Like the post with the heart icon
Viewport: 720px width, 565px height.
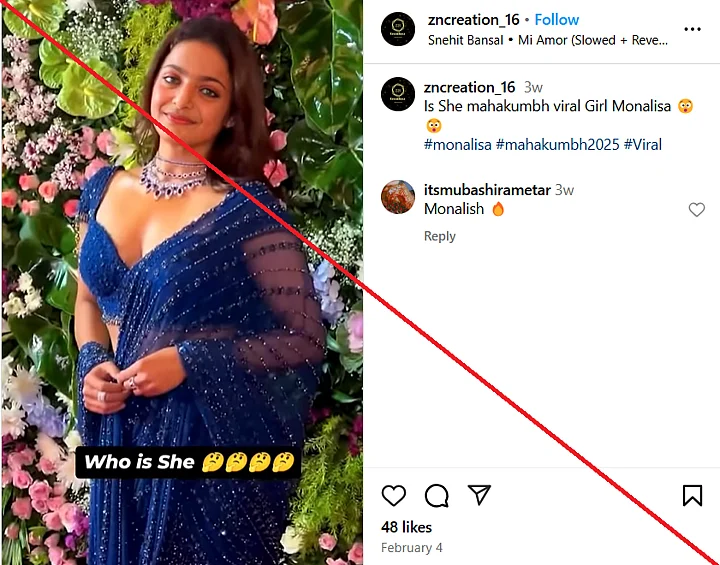394,495
